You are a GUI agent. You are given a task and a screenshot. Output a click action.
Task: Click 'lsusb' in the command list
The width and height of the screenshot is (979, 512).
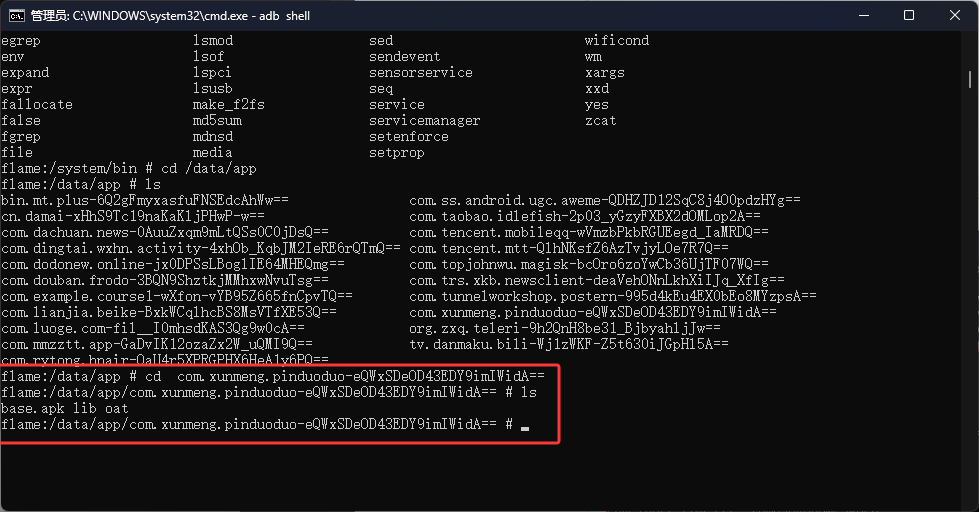coord(213,89)
